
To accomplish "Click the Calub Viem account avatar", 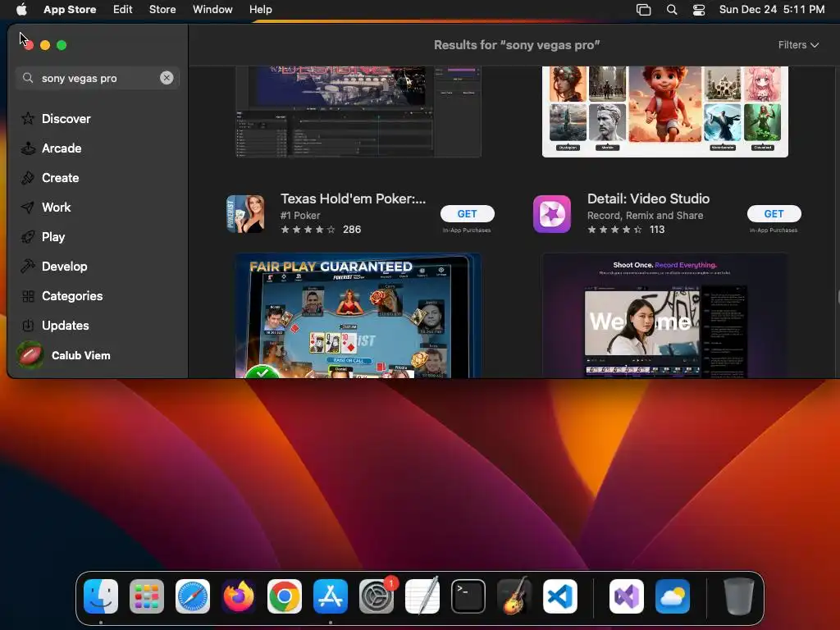I will (x=30, y=355).
